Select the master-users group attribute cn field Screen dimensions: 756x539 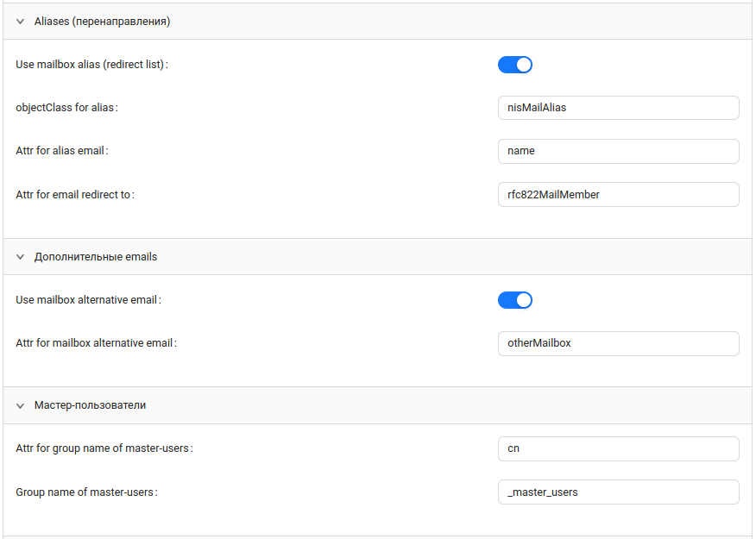(x=618, y=449)
